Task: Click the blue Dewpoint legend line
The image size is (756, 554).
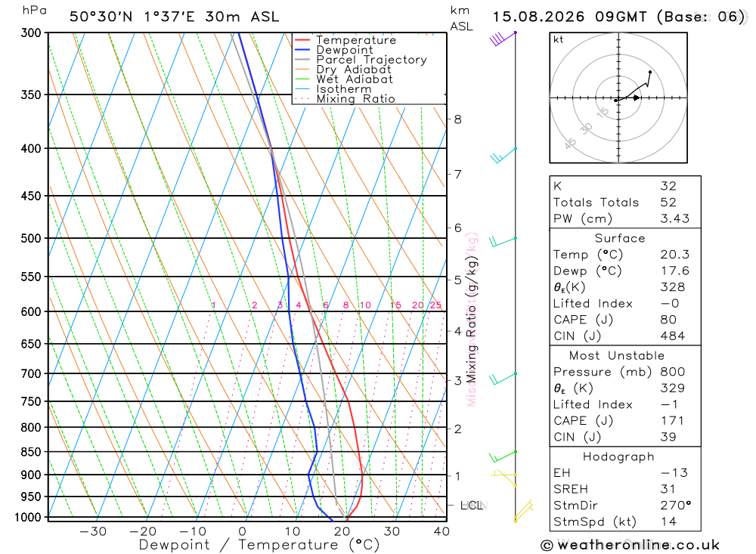Action: (302, 50)
